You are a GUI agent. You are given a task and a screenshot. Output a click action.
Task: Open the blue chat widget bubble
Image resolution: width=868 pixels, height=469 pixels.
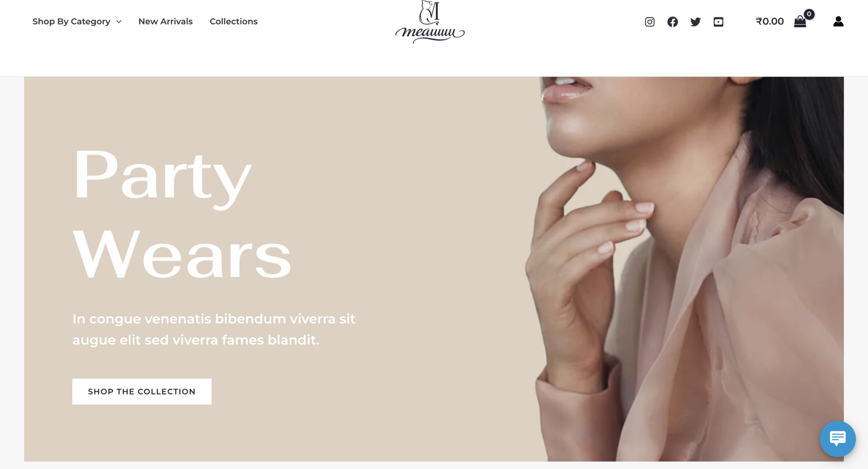coord(838,439)
